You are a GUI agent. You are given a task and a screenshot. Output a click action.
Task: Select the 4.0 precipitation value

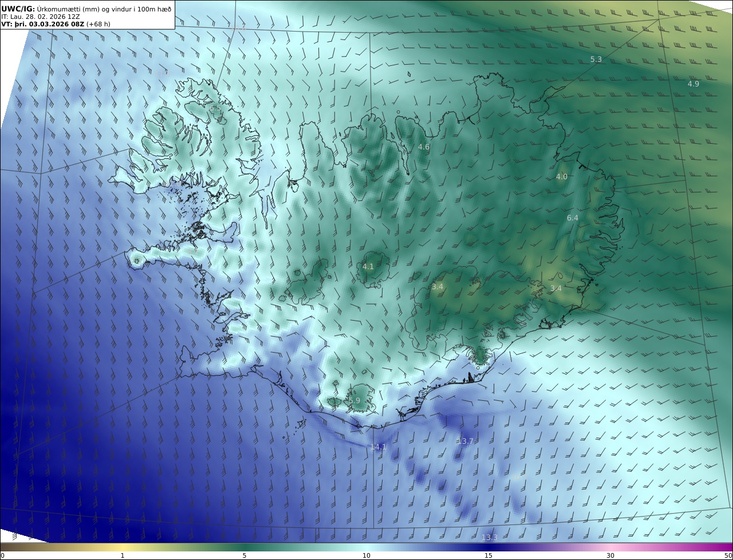click(x=562, y=177)
